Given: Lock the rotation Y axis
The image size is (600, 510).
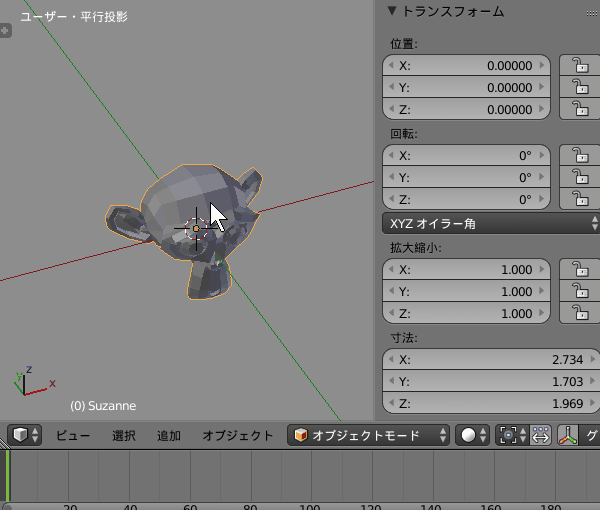Looking at the screenshot, I should click(580, 177).
